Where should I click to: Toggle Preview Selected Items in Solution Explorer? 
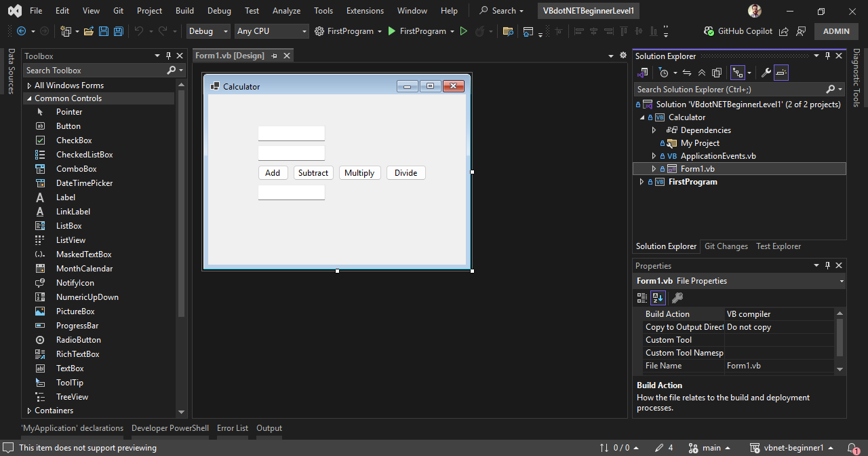point(781,73)
